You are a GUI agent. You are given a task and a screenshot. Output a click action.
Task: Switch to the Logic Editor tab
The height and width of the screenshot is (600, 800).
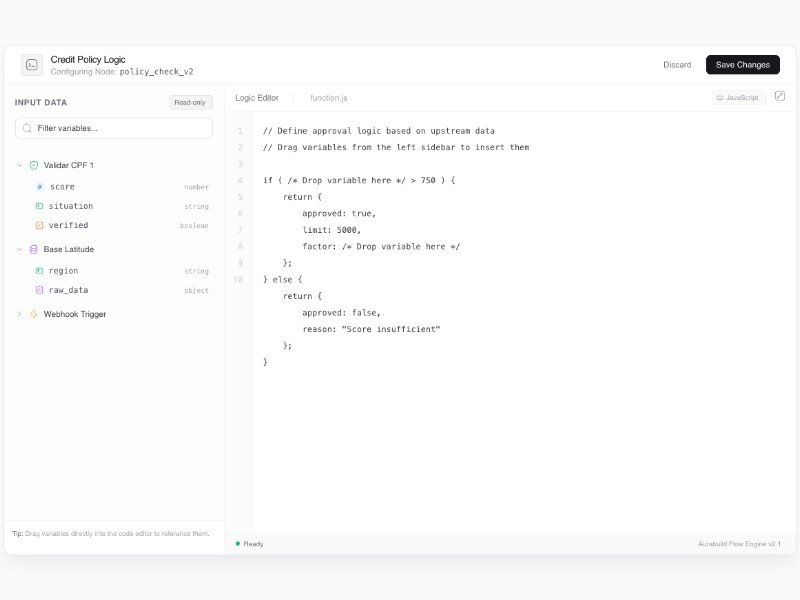click(257, 98)
